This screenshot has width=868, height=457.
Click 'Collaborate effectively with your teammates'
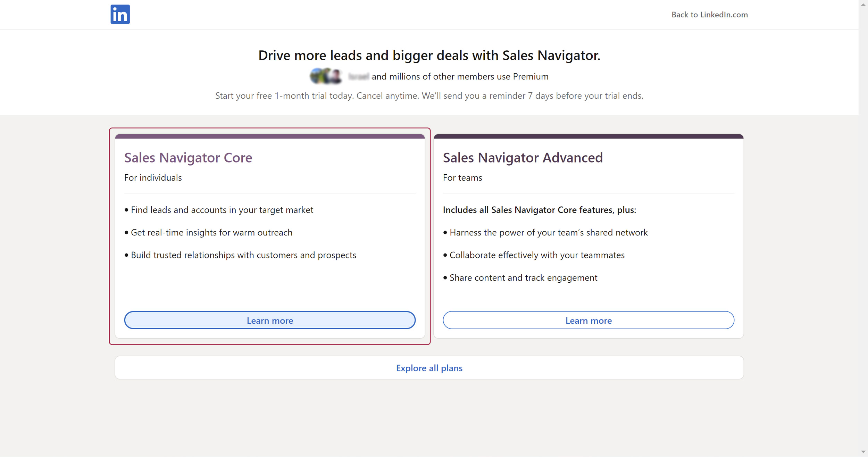(x=537, y=255)
